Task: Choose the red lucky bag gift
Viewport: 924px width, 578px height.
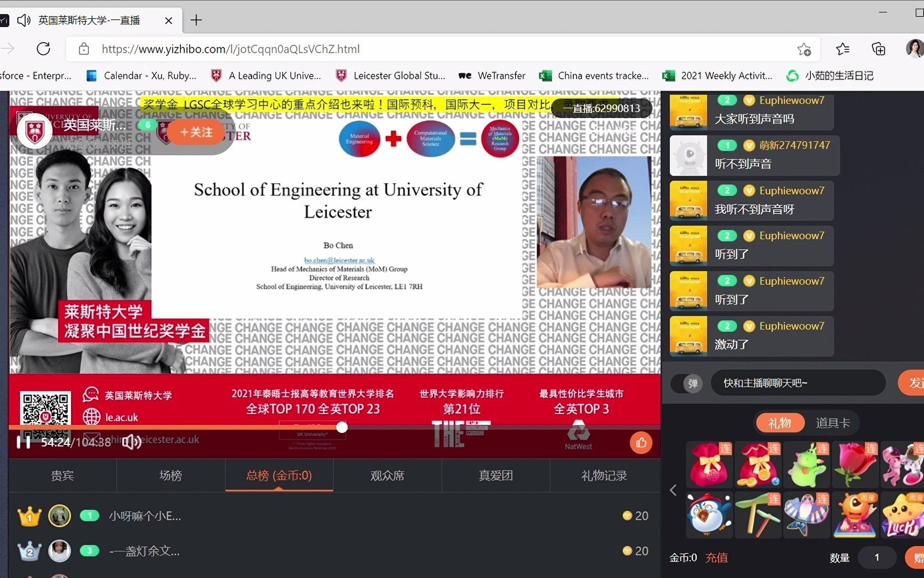Action: click(709, 465)
